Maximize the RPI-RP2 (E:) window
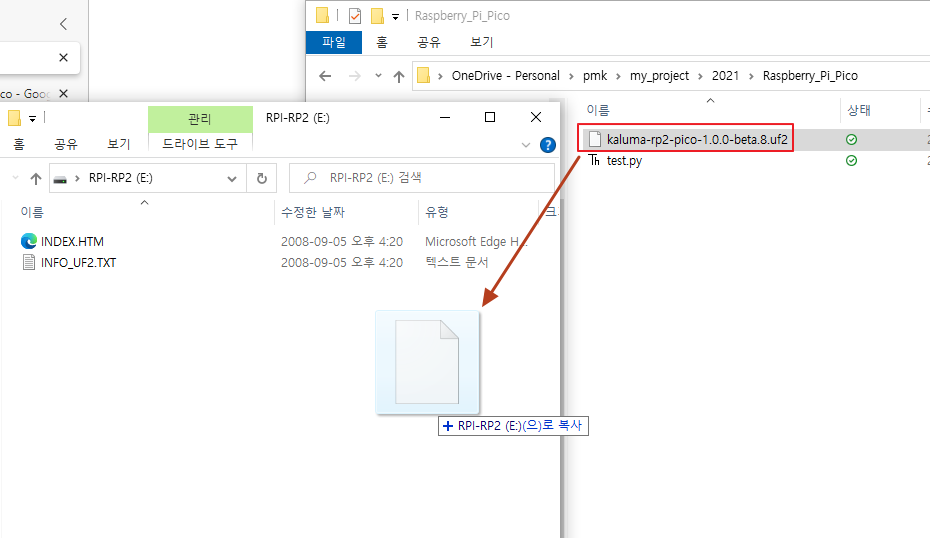930x538 pixels. pos(490,117)
